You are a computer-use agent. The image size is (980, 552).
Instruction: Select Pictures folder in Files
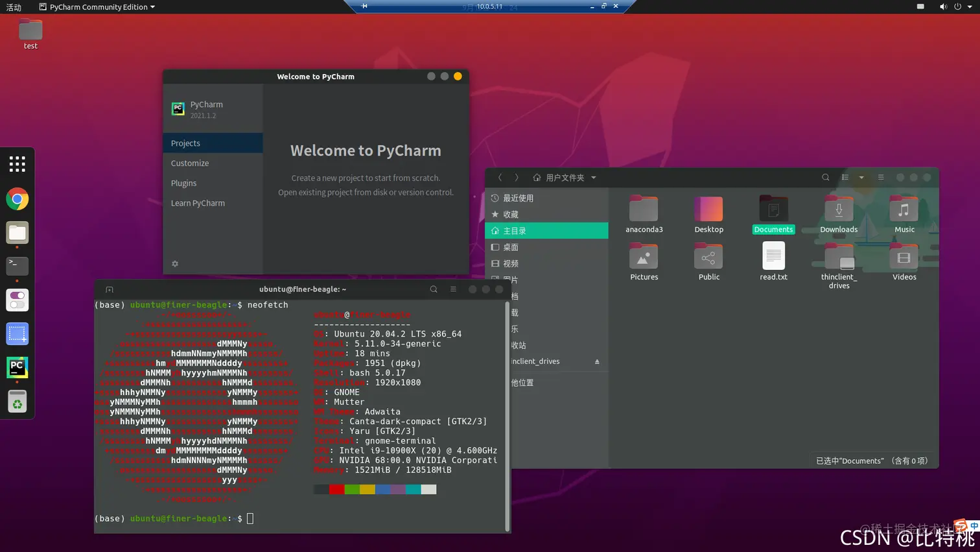coord(644,262)
